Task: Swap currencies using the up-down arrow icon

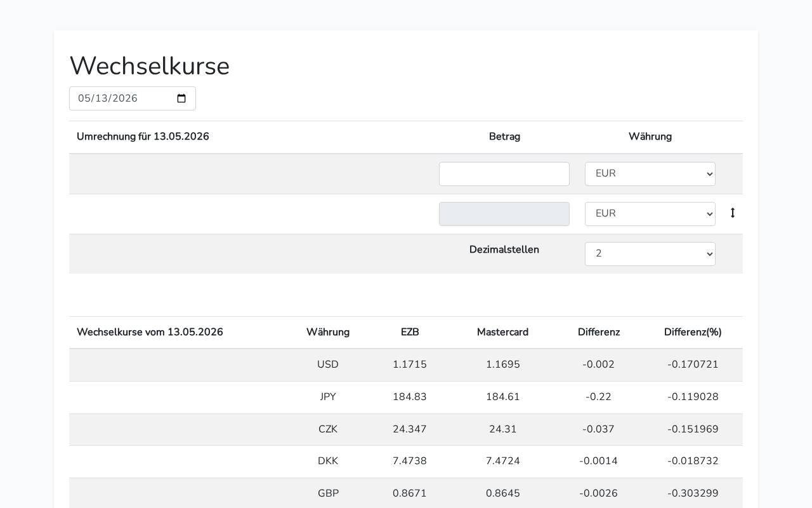Action: pyautogui.click(x=733, y=213)
